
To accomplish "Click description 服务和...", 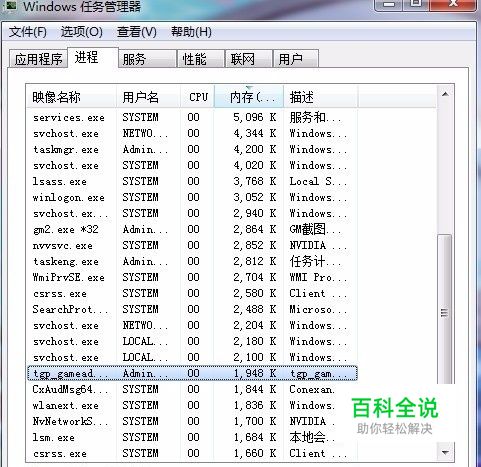I will coord(315,117).
